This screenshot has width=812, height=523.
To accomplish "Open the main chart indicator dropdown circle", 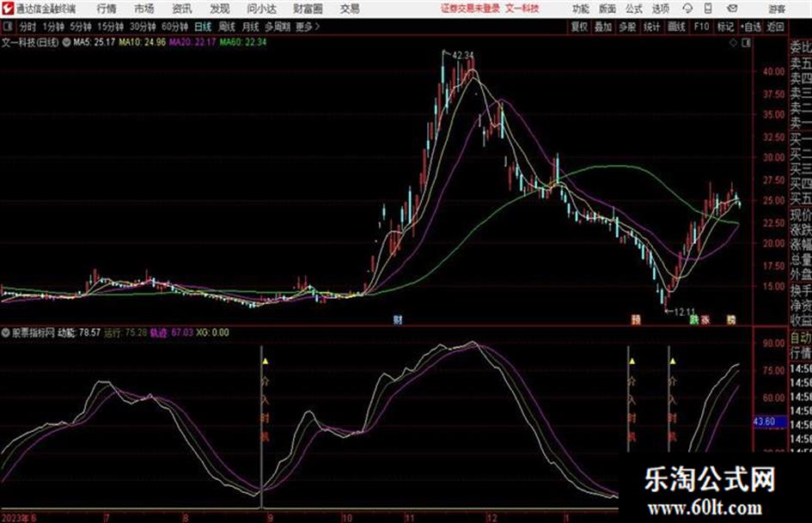I will (66, 42).
